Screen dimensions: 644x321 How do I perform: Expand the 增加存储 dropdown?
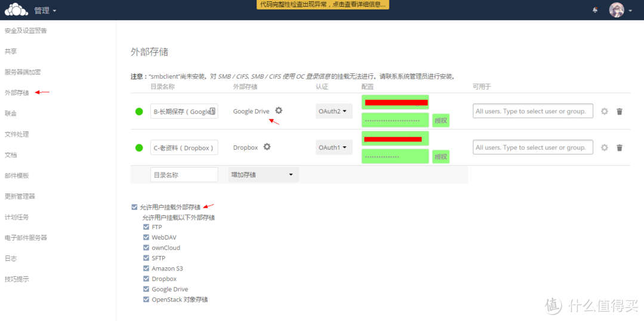click(x=264, y=175)
